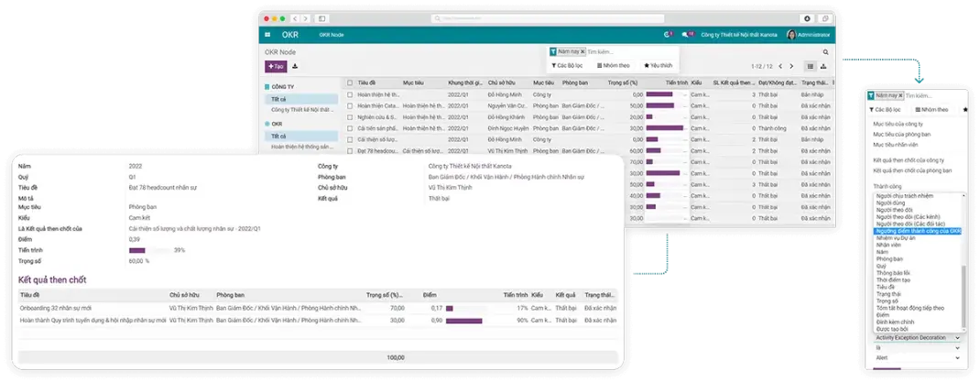Tick the select-all checkbox in table header

pos(350,82)
